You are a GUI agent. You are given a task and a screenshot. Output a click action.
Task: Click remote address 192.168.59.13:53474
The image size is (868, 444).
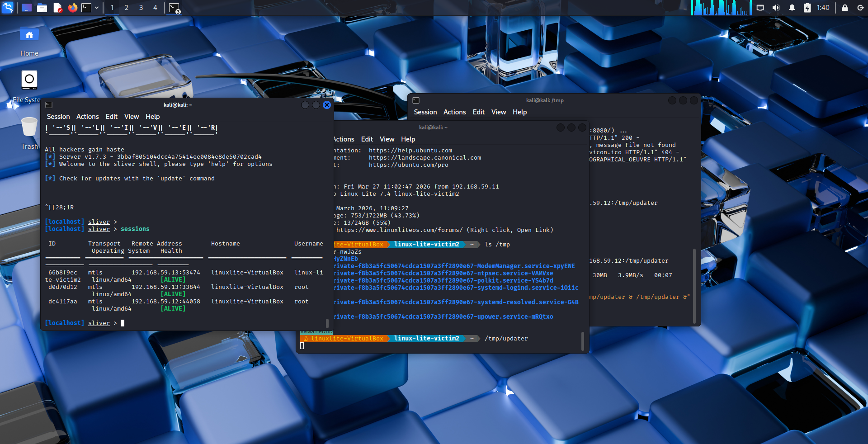point(166,273)
